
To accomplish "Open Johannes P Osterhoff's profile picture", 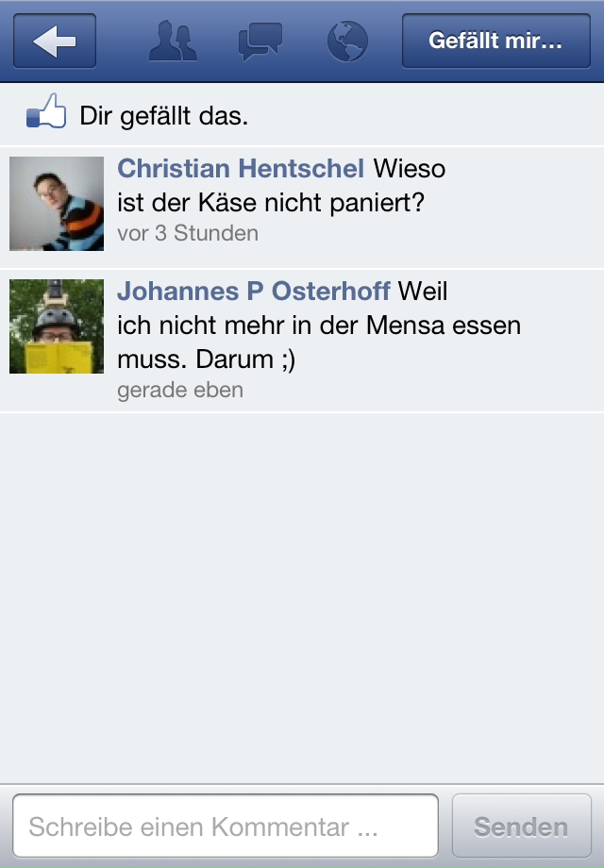I will [57, 326].
